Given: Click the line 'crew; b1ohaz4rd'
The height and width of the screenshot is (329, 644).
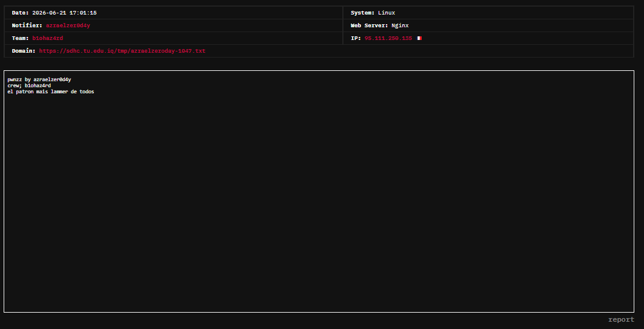Looking at the screenshot, I should pos(29,85).
